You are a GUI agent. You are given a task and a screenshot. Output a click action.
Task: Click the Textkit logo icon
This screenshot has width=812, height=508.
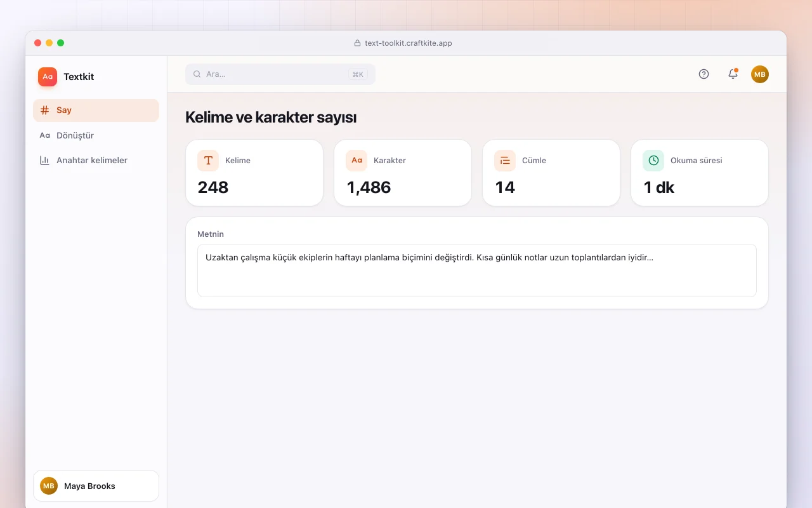click(48, 77)
